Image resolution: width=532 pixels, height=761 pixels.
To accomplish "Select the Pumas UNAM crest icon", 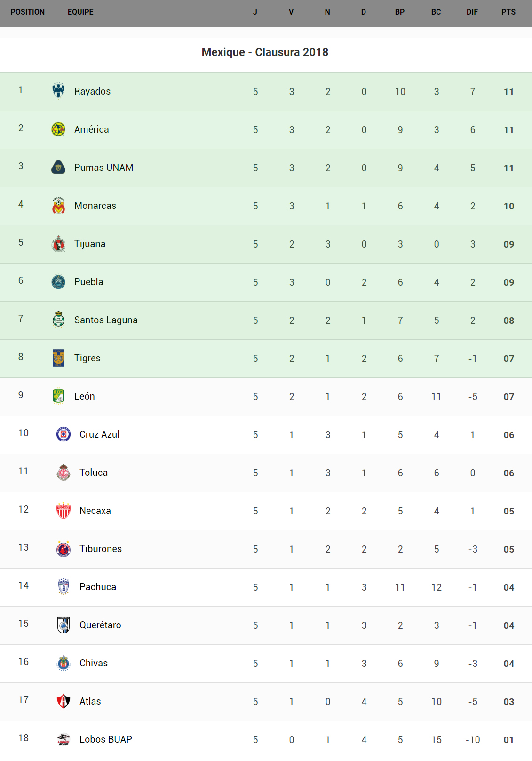I will click(x=58, y=167).
